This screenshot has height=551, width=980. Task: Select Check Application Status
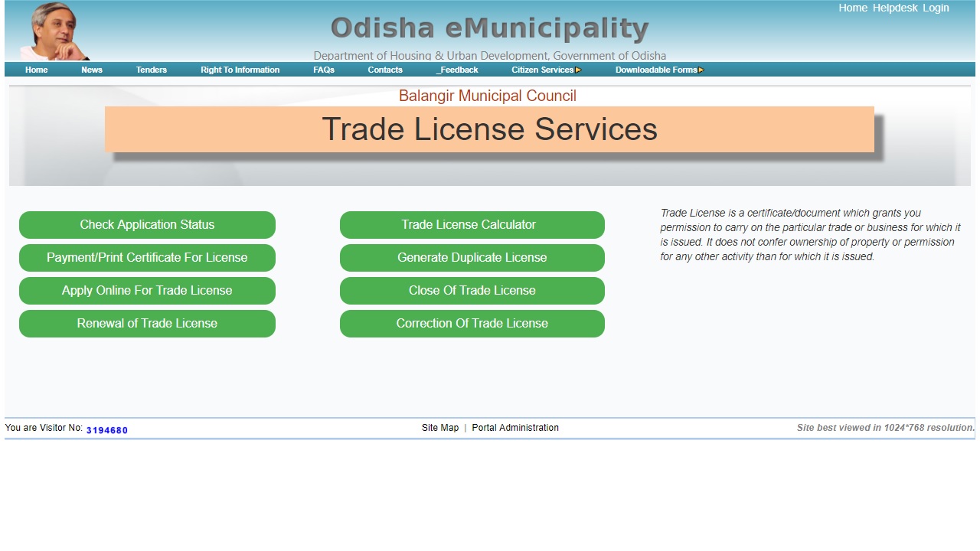tap(147, 224)
